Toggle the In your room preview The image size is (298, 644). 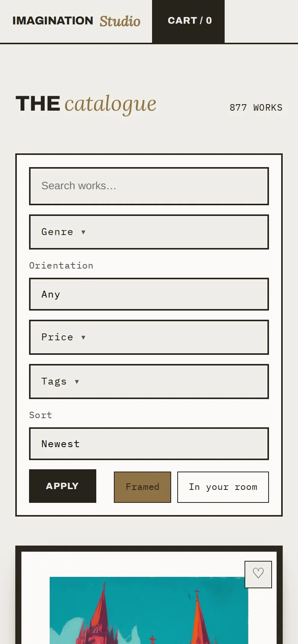point(223,487)
